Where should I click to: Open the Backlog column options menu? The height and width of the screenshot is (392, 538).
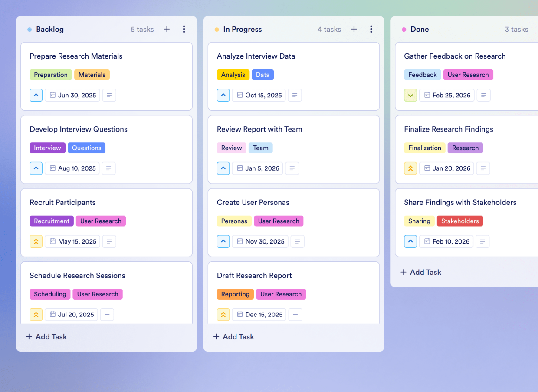coord(184,29)
